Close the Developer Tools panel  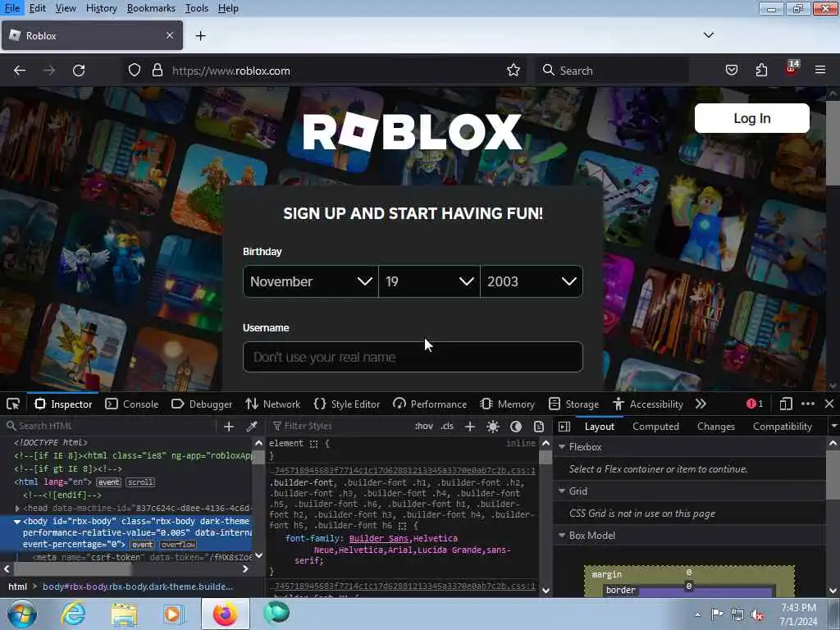coord(829,404)
